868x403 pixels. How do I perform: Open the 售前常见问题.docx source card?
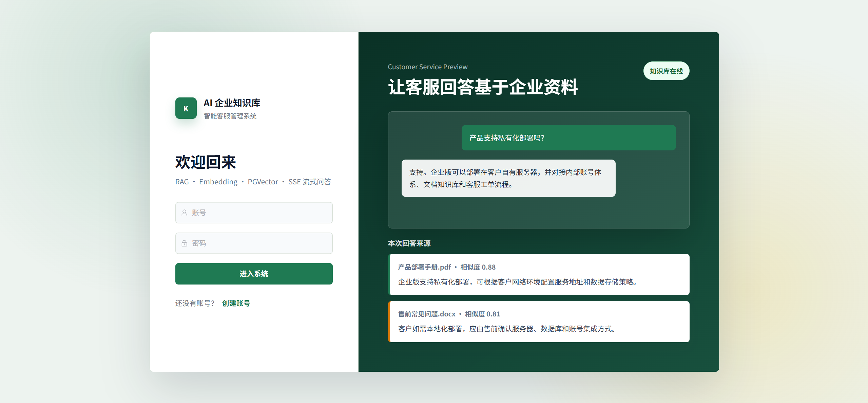[x=539, y=322]
